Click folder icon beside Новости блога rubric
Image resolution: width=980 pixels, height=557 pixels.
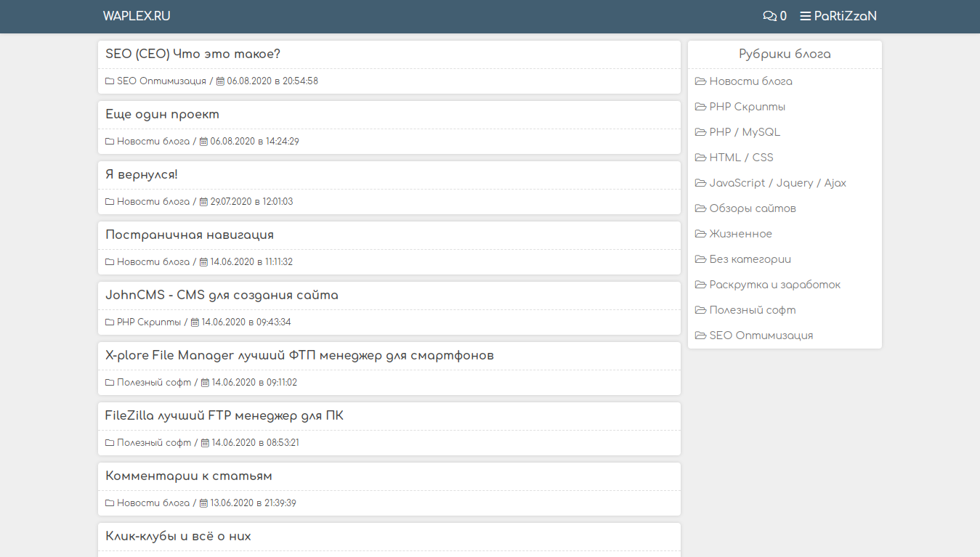click(x=700, y=81)
